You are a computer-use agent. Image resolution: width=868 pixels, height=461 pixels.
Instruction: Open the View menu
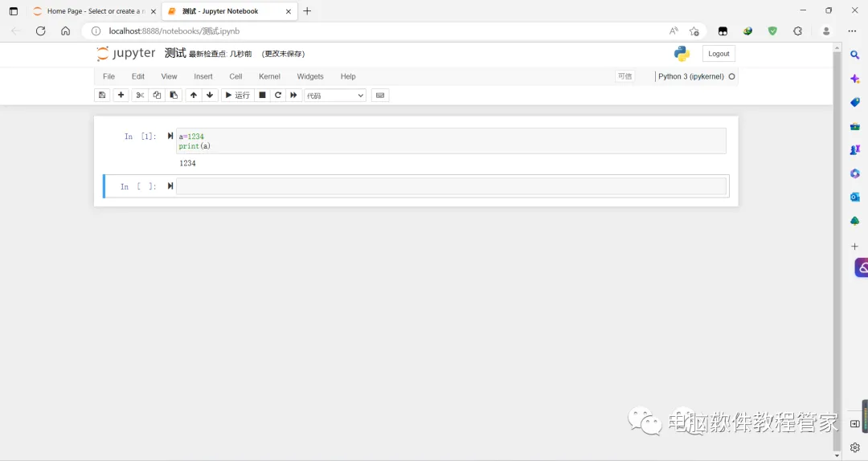(x=169, y=76)
